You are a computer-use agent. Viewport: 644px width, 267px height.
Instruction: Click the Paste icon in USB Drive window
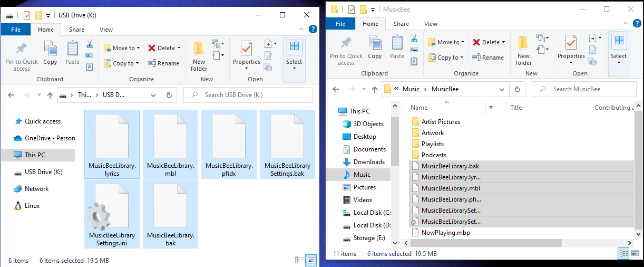point(72,49)
